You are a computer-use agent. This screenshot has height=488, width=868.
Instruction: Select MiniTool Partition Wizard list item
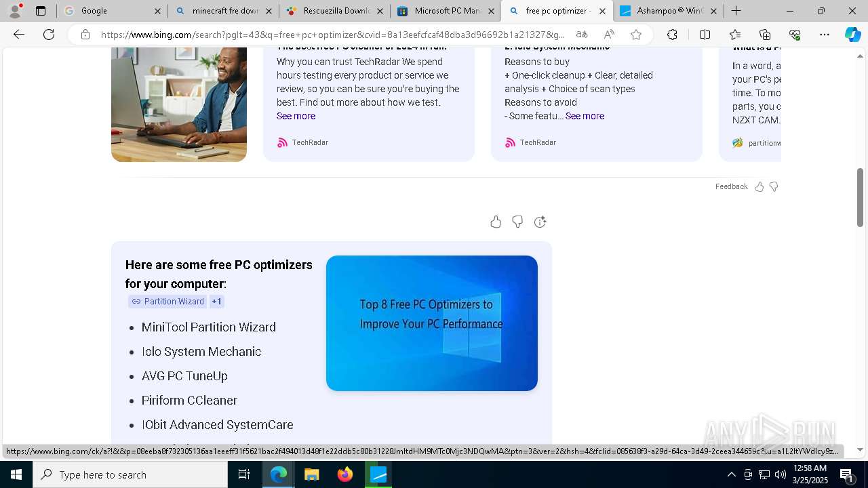pyautogui.click(x=209, y=327)
